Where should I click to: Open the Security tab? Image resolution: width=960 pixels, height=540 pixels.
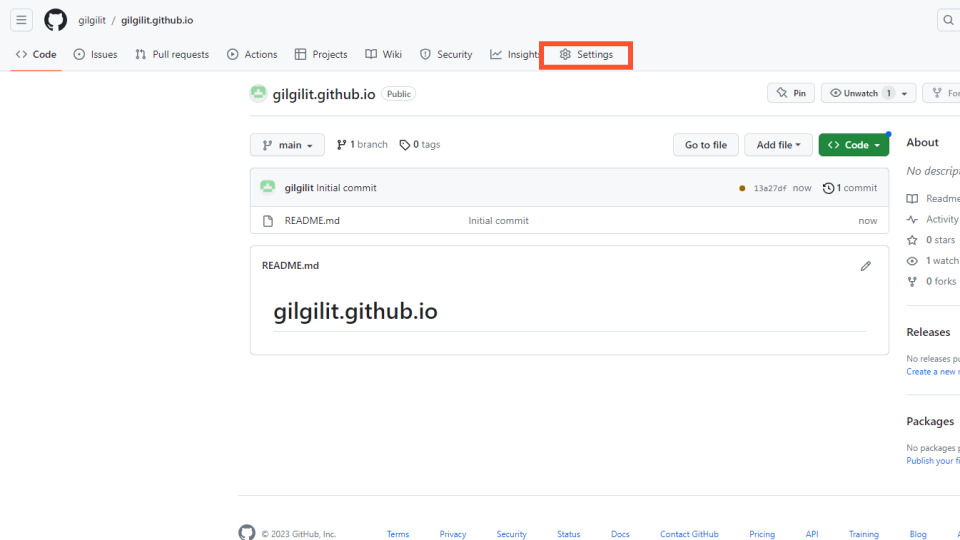[x=446, y=54]
